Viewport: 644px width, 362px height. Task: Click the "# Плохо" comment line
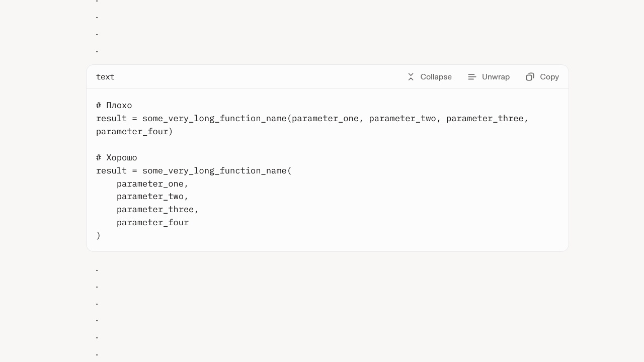pos(114,106)
